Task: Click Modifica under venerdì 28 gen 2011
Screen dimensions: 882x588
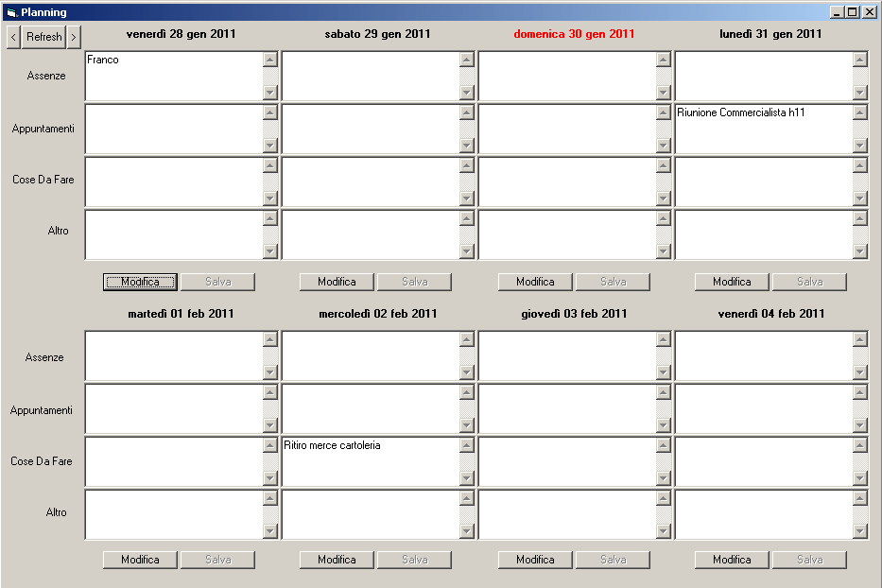Action: 140,282
